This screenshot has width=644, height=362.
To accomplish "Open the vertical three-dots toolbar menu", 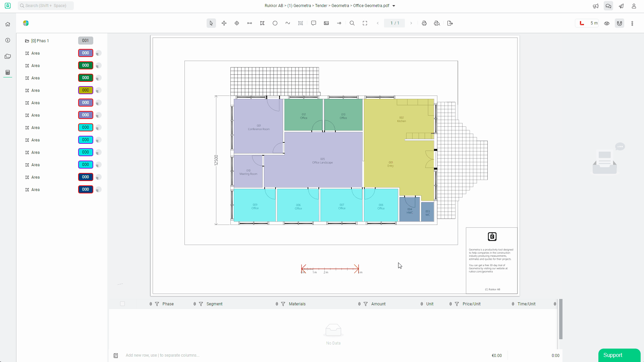I will tap(632, 23).
